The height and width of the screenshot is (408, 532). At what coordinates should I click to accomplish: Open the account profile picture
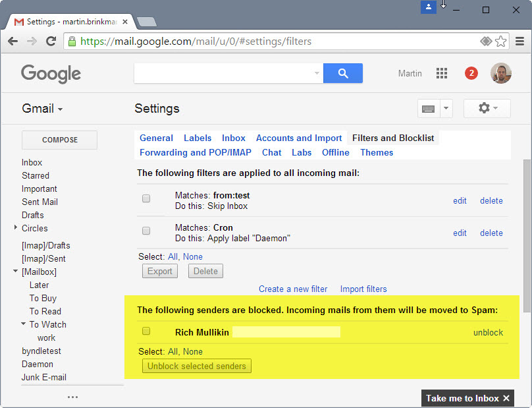point(501,73)
